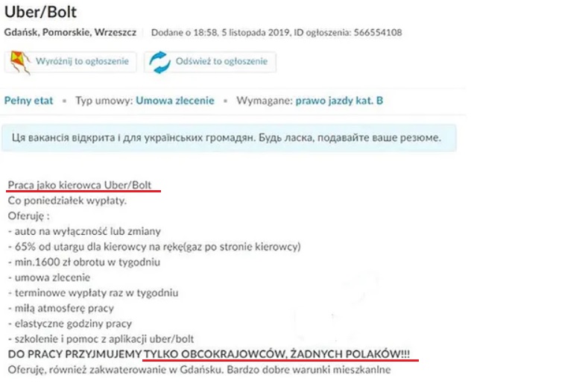
Task: Open the 'Pełny etat' link
Action: (28, 101)
